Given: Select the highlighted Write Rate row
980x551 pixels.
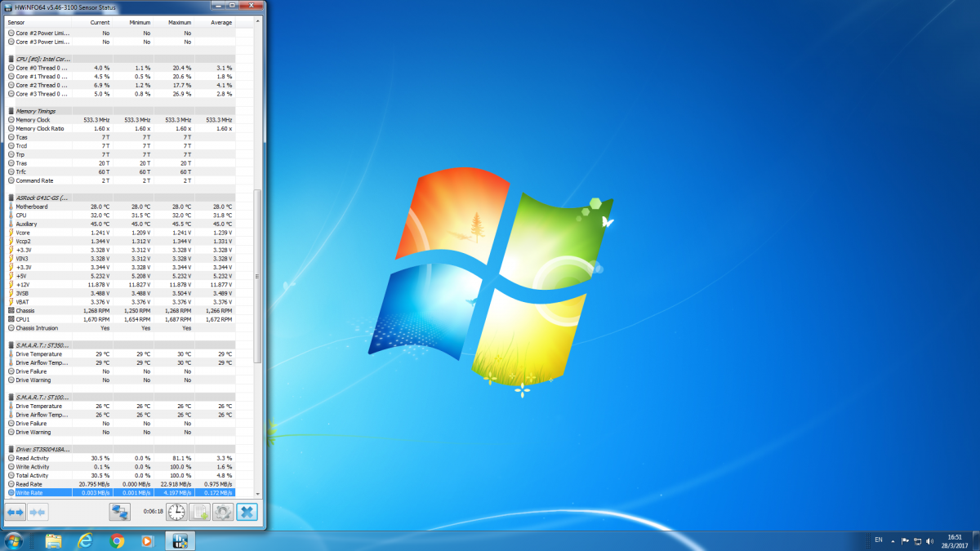Looking at the screenshot, I should coord(120,492).
